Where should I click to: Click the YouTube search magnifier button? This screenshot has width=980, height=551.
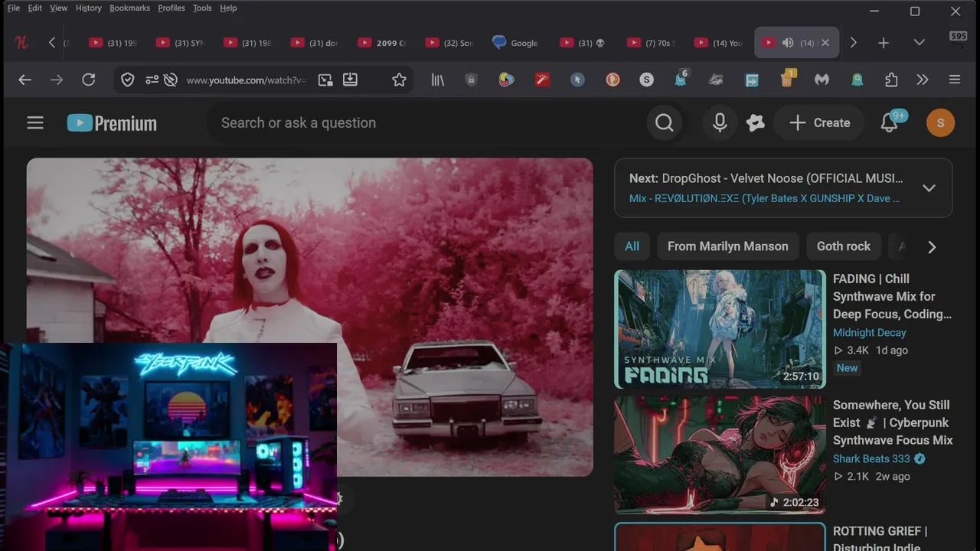[664, 122]
